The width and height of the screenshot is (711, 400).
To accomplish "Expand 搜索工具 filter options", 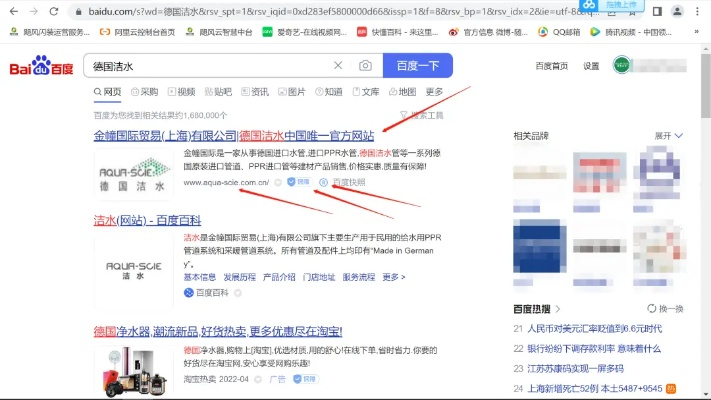I will (422, 115).
